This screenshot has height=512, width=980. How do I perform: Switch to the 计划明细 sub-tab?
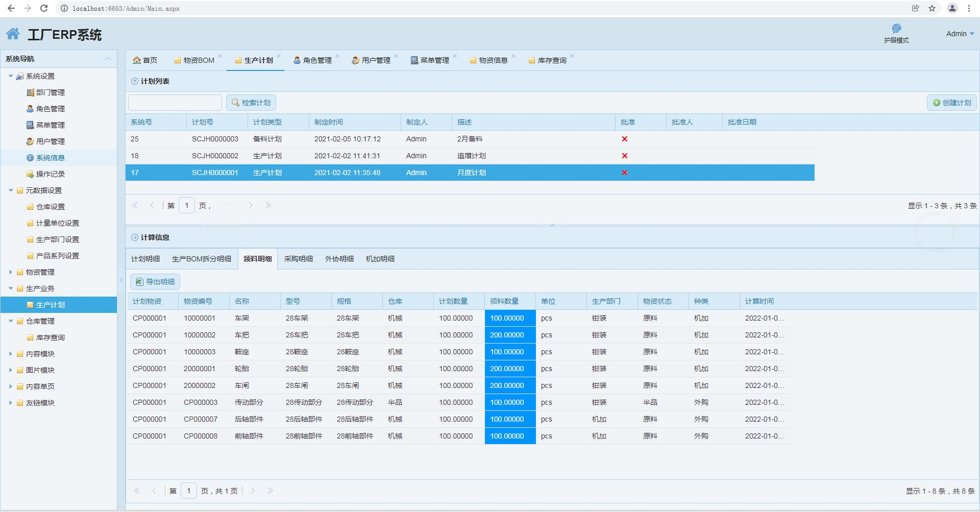[x=145, y=259]
